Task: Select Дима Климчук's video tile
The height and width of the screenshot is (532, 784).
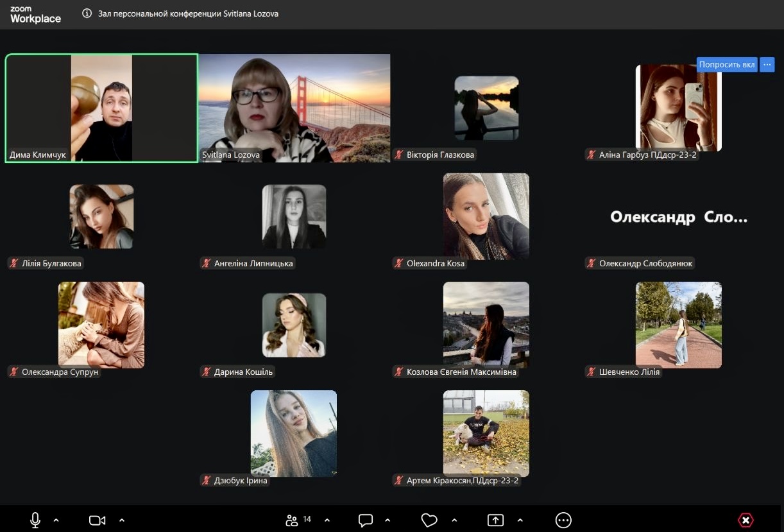Action: tap(101, 108)
